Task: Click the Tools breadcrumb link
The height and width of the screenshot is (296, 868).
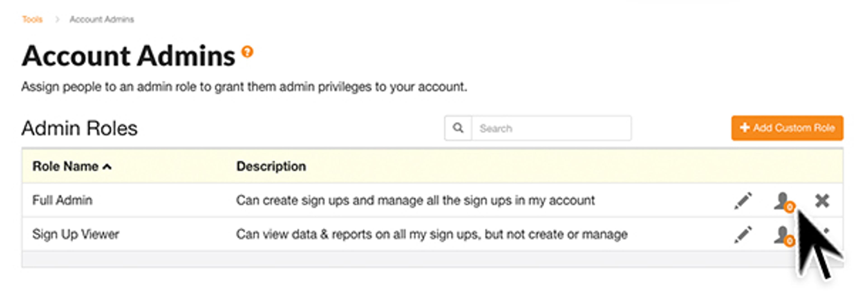Action: [32, 19]
